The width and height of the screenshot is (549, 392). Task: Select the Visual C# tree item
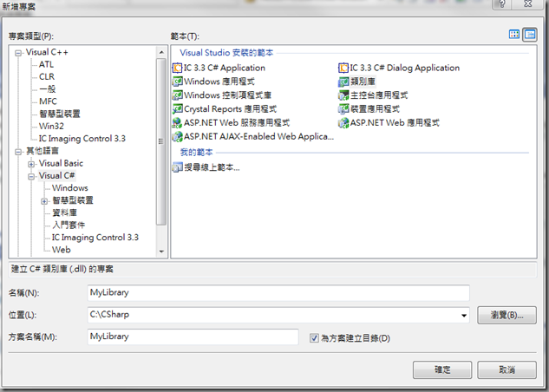tap(56, 175)
